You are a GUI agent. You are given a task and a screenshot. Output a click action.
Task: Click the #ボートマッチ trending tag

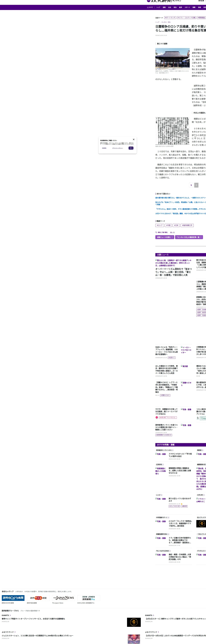coord(170,18)
